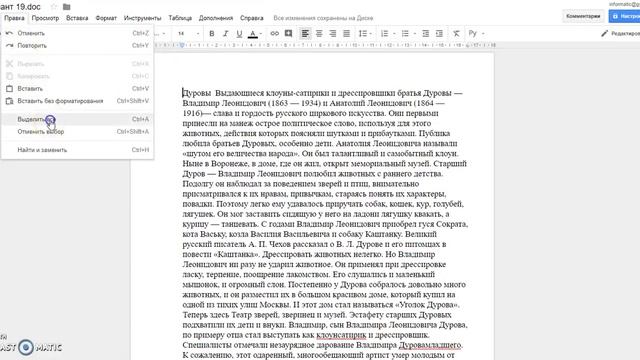Toggle italic formatting
Image resolution: width=640 pixels, height=360 pixels.
click(225, 33)
